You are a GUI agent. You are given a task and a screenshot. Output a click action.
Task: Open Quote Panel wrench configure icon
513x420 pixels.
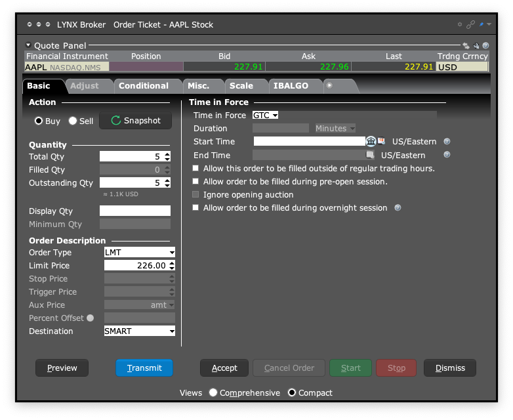point(476,46)
